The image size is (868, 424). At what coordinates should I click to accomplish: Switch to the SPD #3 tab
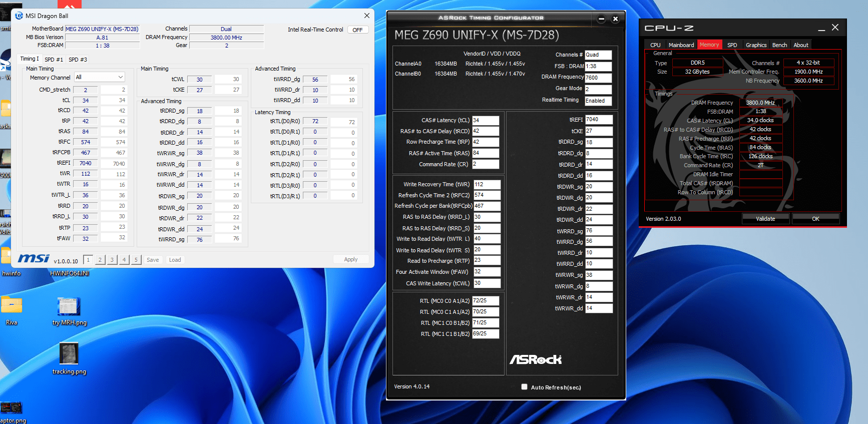[x=78, y=60]
